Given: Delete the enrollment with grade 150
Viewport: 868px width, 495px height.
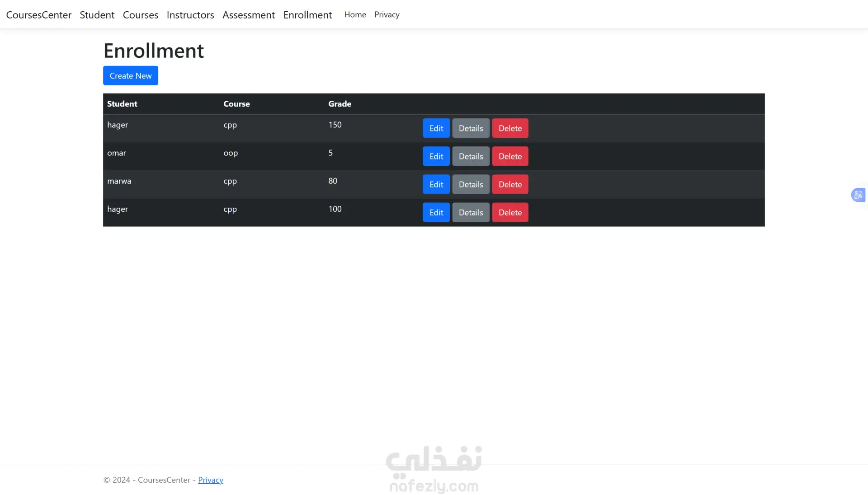Looking at the screenshot, I should pyautogui.click(x=510, y=128).
